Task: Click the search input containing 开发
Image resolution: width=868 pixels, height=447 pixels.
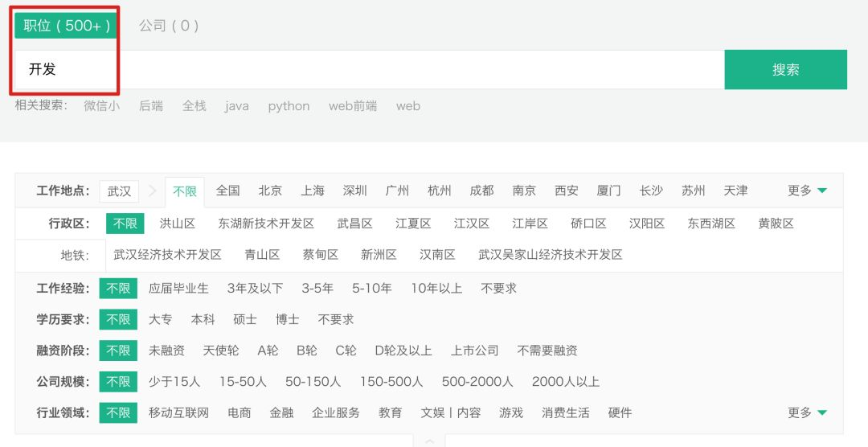Action: coord(369,69)
